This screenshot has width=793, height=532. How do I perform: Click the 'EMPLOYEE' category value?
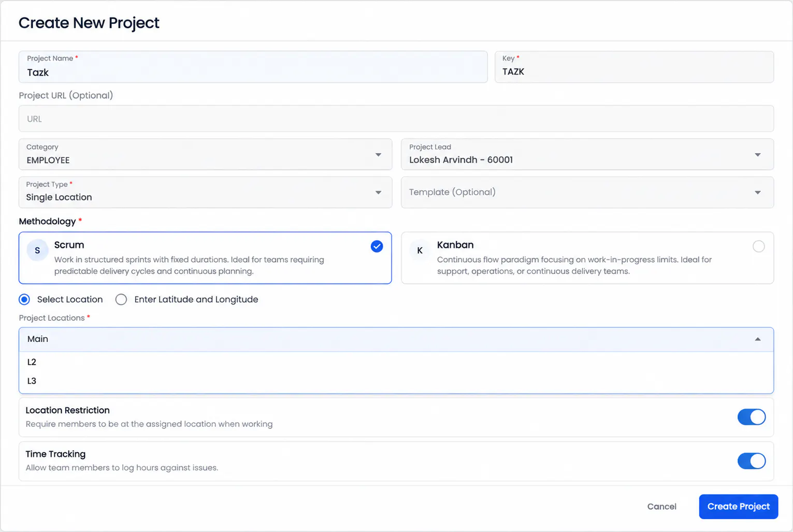(48, 160)
